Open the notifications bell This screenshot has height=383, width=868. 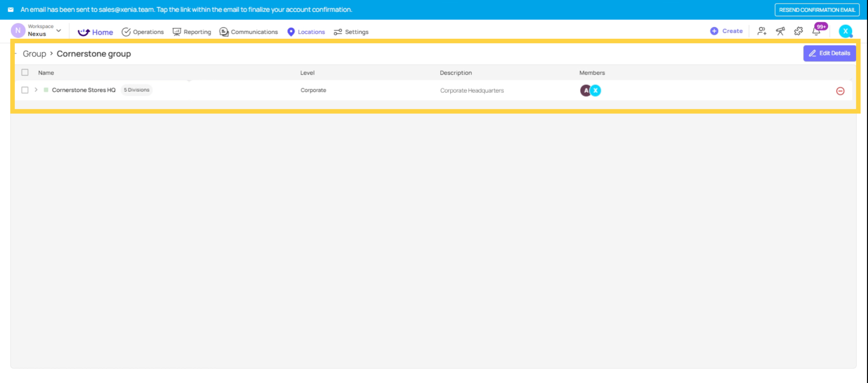click(816, 31)
